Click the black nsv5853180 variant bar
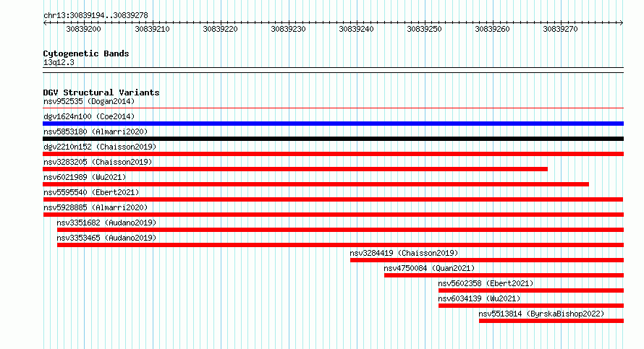 click(333, 139)
